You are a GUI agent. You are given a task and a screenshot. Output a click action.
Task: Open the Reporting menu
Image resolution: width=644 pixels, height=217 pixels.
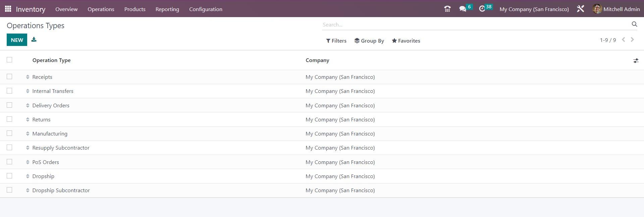click(167, 9)
